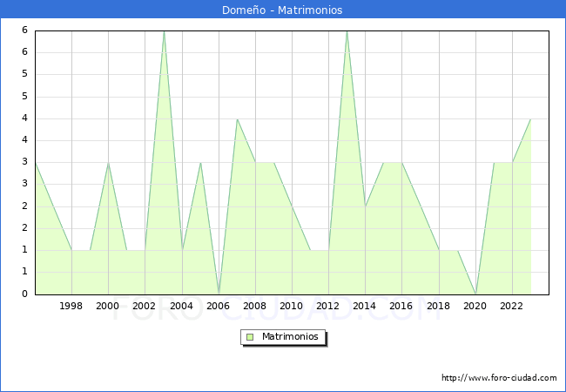Click the green Matrimonios legend swatch
The height and width of the screenshot is (392, 566).
(x=250, y=336)
